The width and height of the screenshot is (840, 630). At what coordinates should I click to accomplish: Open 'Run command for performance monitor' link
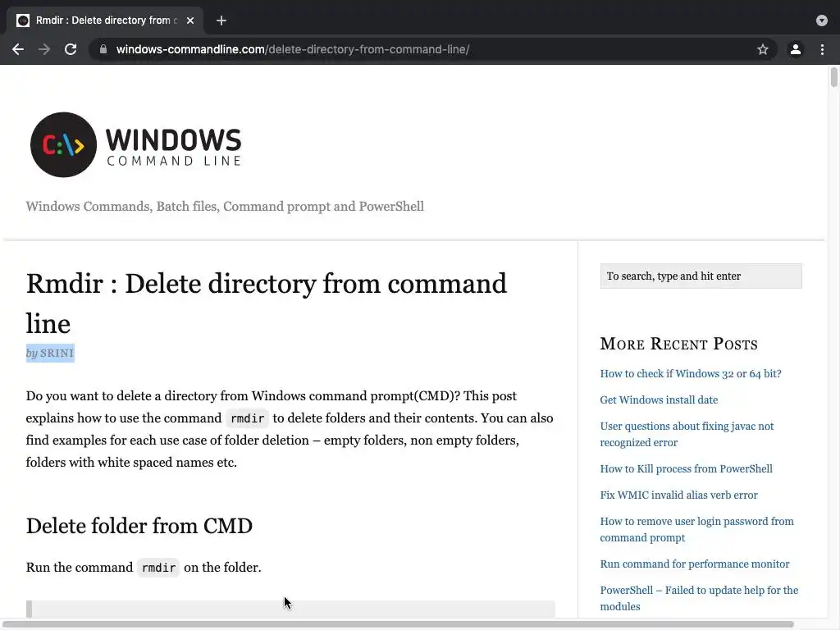coord(695,564)
